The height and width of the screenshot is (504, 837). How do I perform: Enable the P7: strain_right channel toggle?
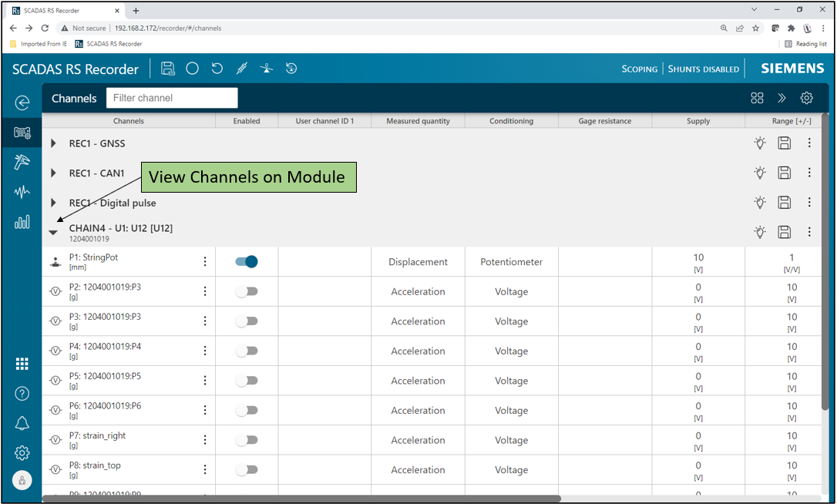[247, 440]
